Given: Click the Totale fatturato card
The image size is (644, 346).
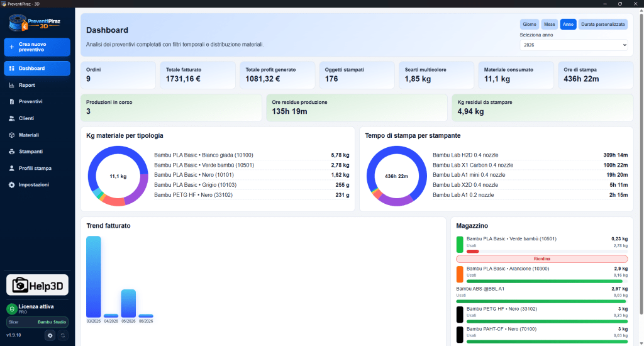Looking at the screenshot, I should (x=198, y=75).
